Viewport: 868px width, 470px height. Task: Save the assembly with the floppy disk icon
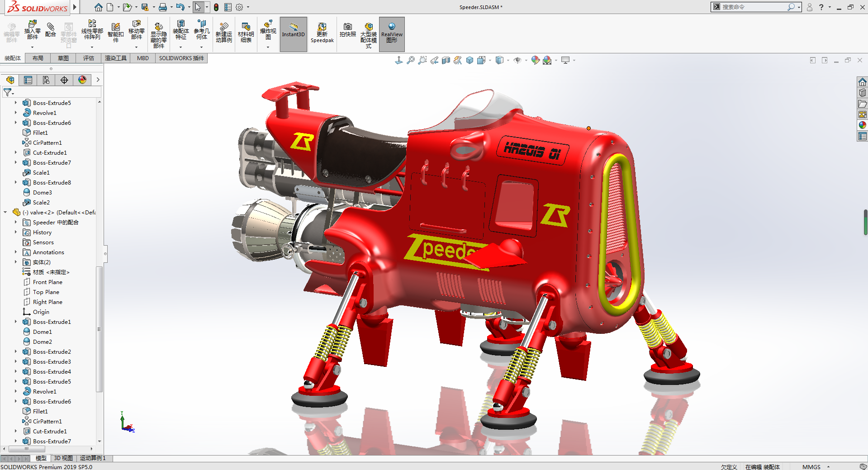tap(145, 7)
